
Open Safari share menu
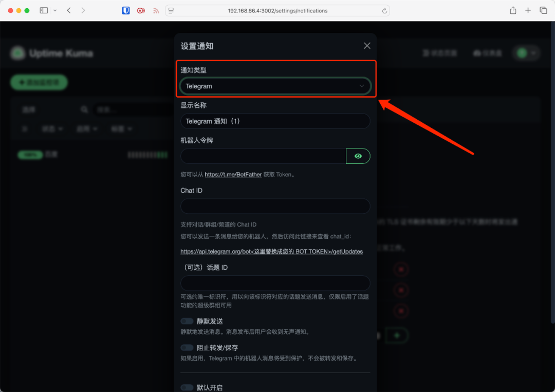tap(513, 10)
